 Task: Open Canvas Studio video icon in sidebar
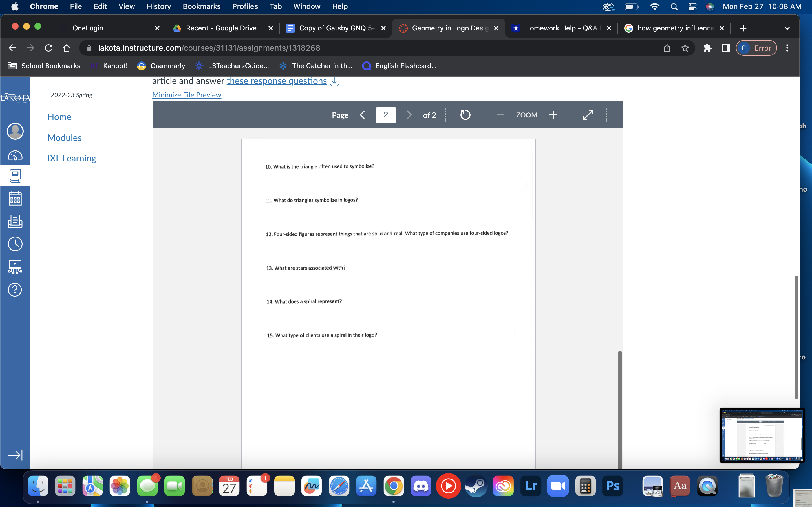(x=15, y=266)
